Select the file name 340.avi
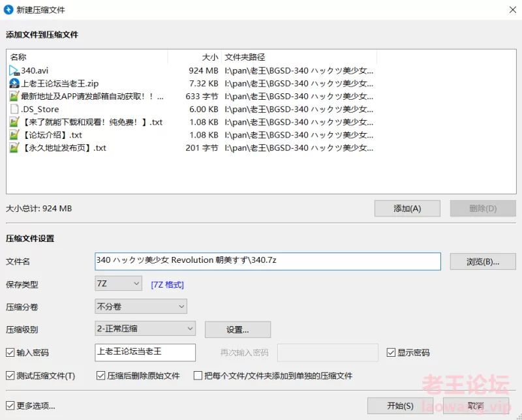 [35, 70]
